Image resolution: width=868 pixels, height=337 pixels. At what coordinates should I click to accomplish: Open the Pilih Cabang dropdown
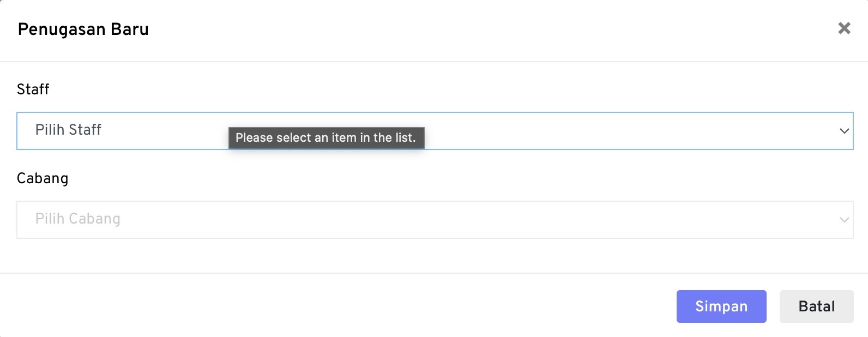tap(435, 220)
